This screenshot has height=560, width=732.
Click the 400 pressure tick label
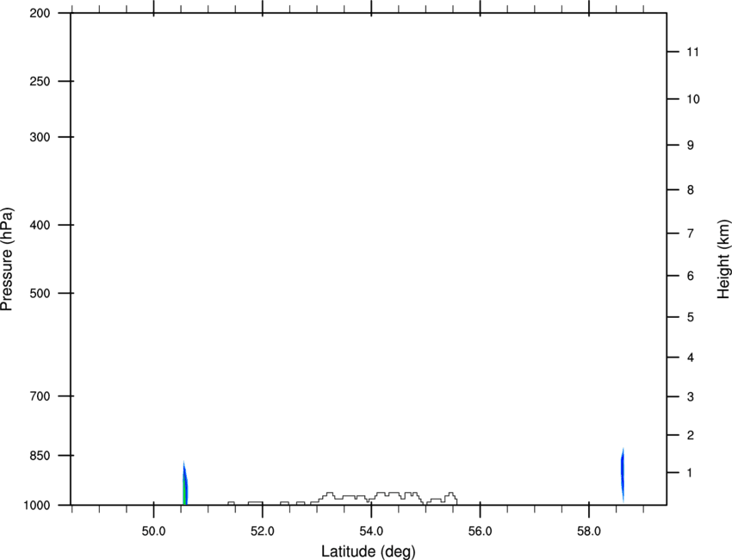coord(40,225)
